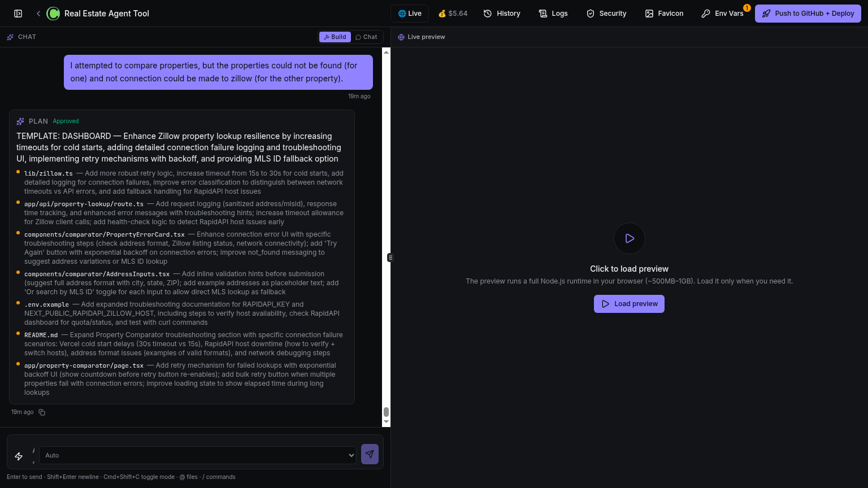Screen dimensions: 868x488
Task: Click the $5.64 credits balance
Action: pos(453,14)
